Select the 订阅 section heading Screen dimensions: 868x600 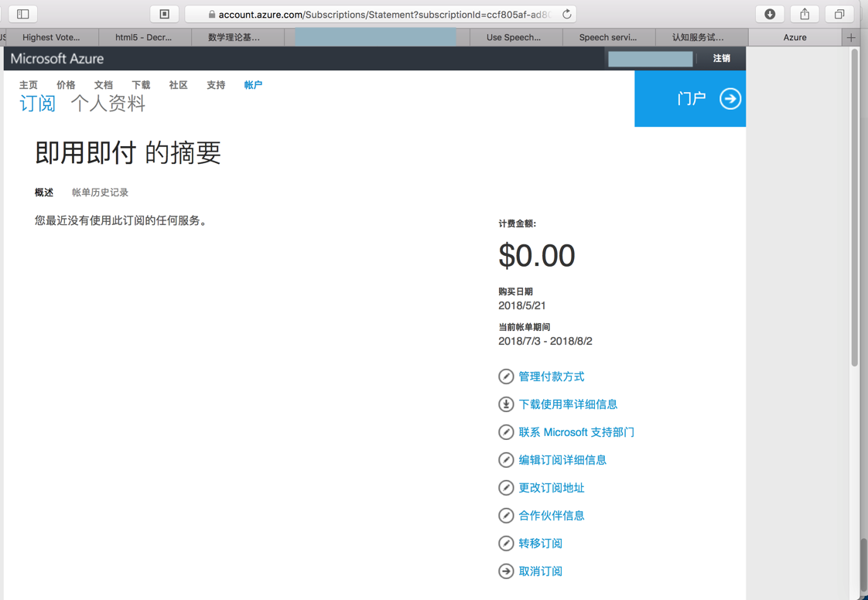(38, 104)
